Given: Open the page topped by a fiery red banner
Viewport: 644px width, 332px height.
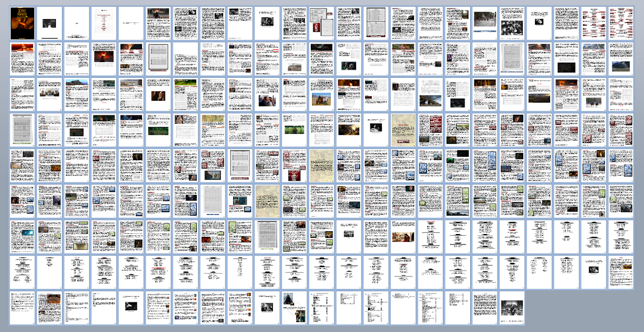Looking at the screenshot, I should click(22, 59).
